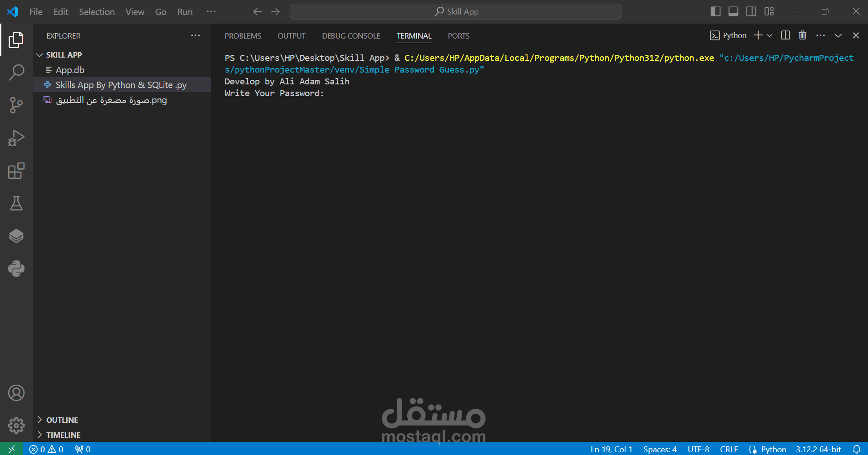
Task: Select the Python terminal label
Action: (728, 35)
